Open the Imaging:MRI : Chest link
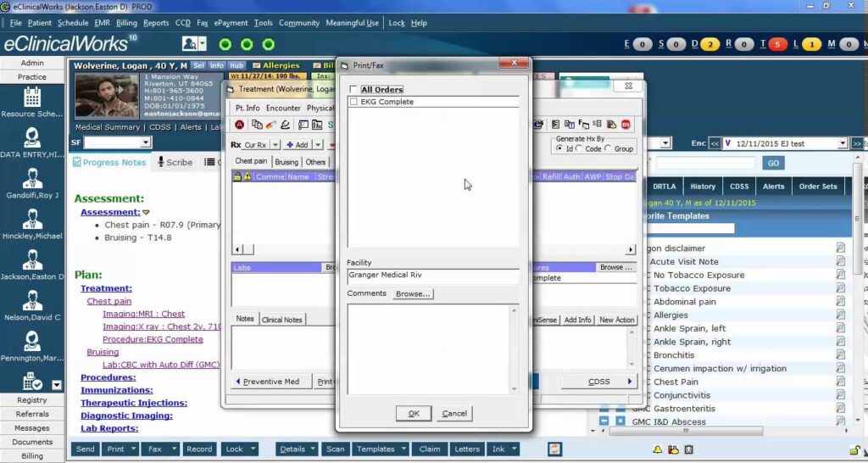This screenshot has height=463, width=868. pos(143,314)
